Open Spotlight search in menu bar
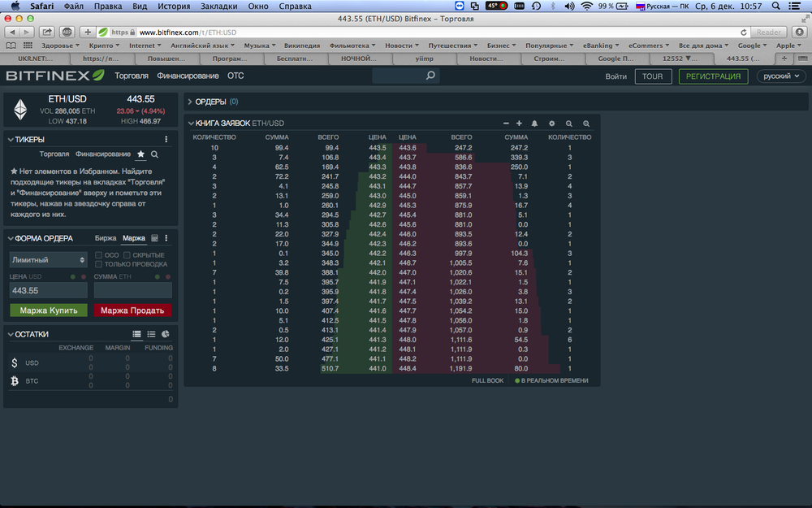The image size is (812, 508). tap(775, 7)
